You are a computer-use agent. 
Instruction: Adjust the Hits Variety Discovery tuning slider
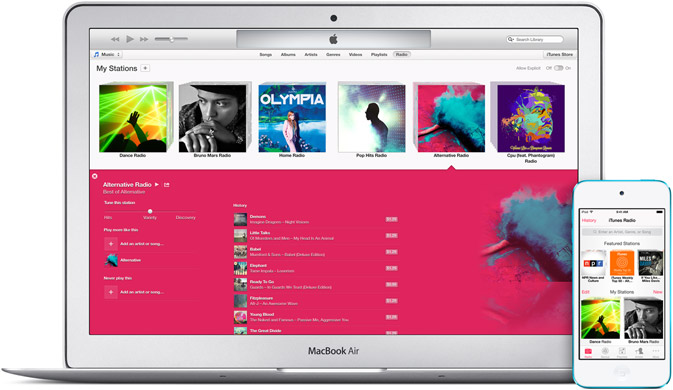(x=150, y=212)
